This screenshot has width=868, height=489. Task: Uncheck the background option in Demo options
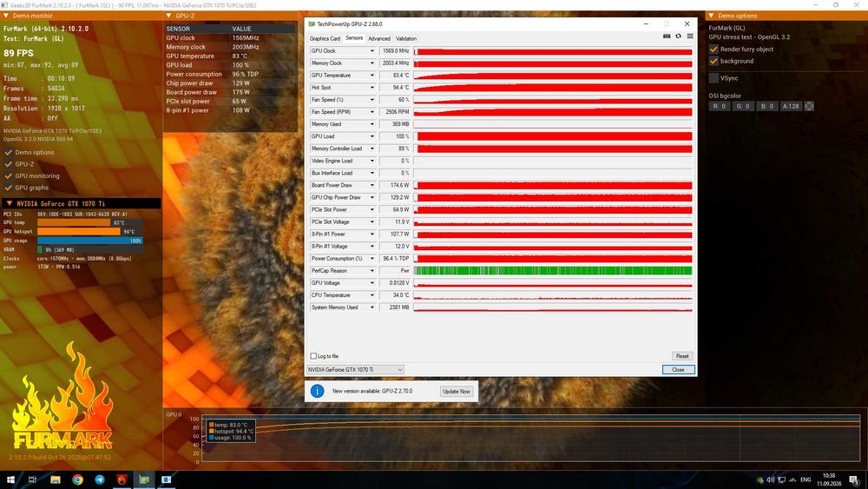point(713,61)
